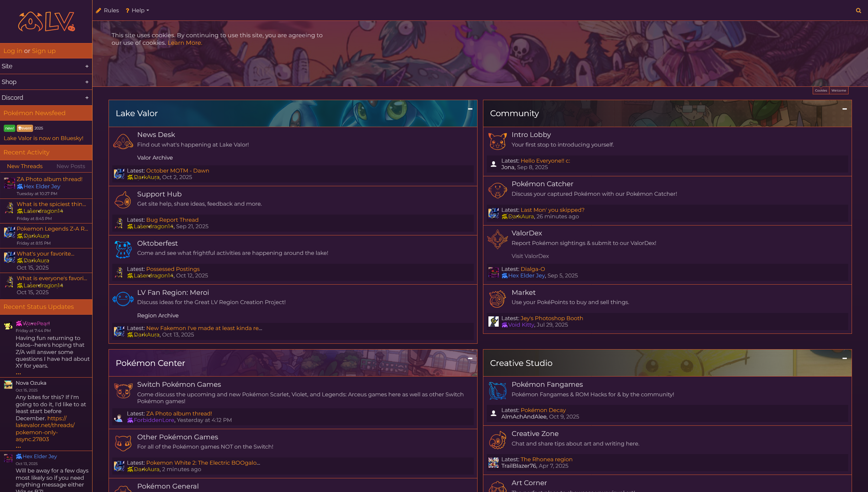Viewport: 868px width, 492px height.
Task: Click the Market forum icon
Action: point(497,299)
